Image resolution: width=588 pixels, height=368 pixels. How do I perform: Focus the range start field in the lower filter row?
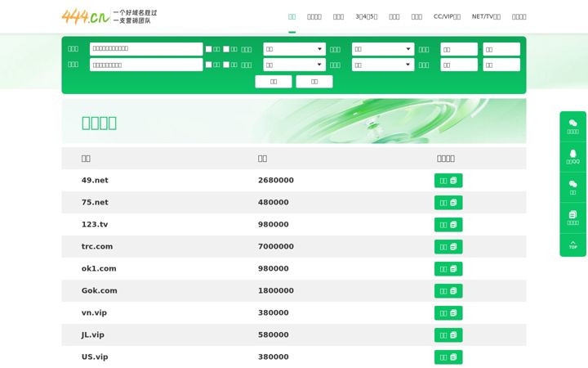tap(459, 65)
